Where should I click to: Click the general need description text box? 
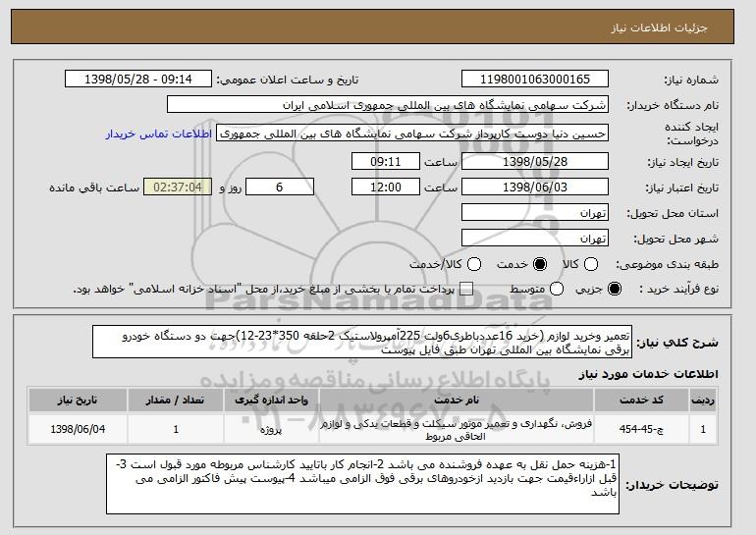[x=362, y=342]
